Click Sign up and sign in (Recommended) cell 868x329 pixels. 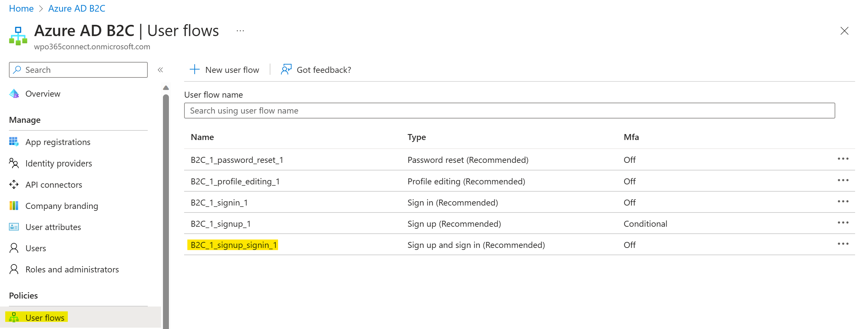[x=476, y=245]
